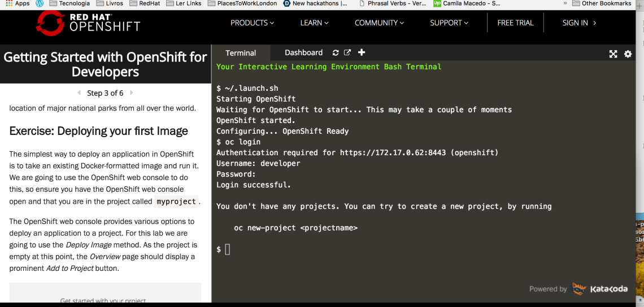The width and height of the screenshot is (644, 307).
Task: Switch to the Dashboard tab
Action: 303,52
